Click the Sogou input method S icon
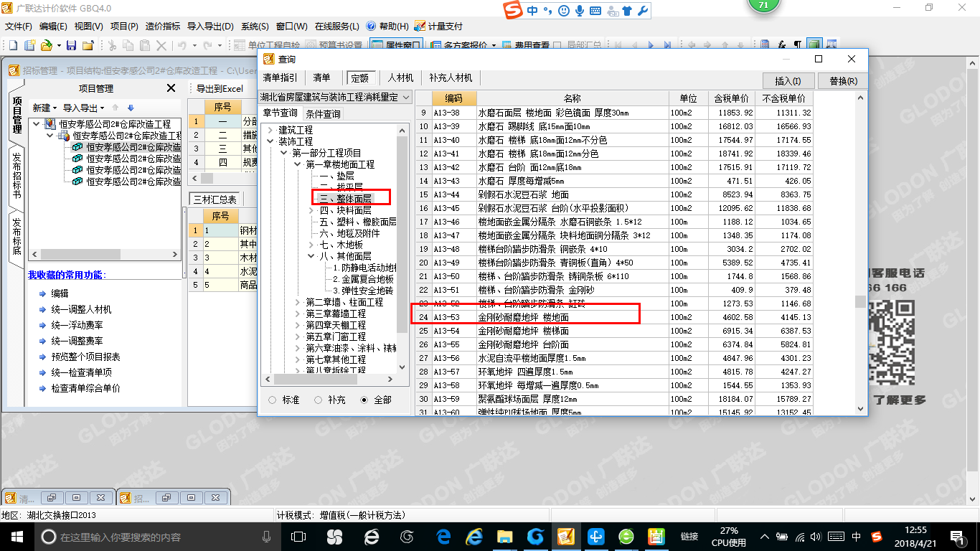Viewport: 980px width, 551px height. pyautogui.click(x=512, y=10)
